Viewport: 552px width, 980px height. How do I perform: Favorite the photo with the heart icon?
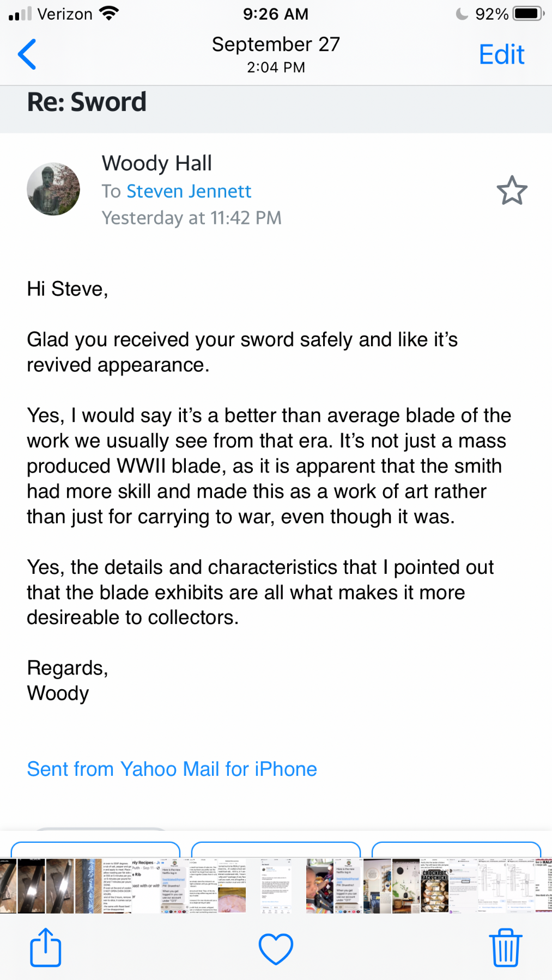[276, 948]
